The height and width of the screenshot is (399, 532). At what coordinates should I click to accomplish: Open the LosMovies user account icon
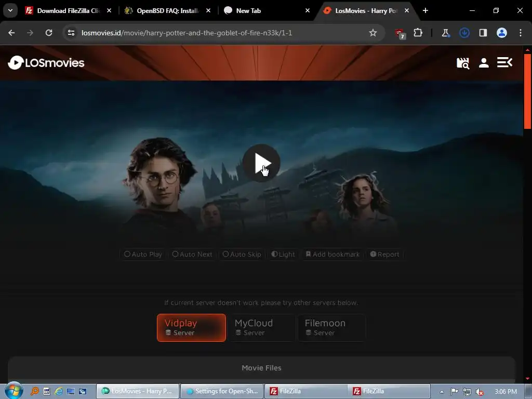pos(484,63)
